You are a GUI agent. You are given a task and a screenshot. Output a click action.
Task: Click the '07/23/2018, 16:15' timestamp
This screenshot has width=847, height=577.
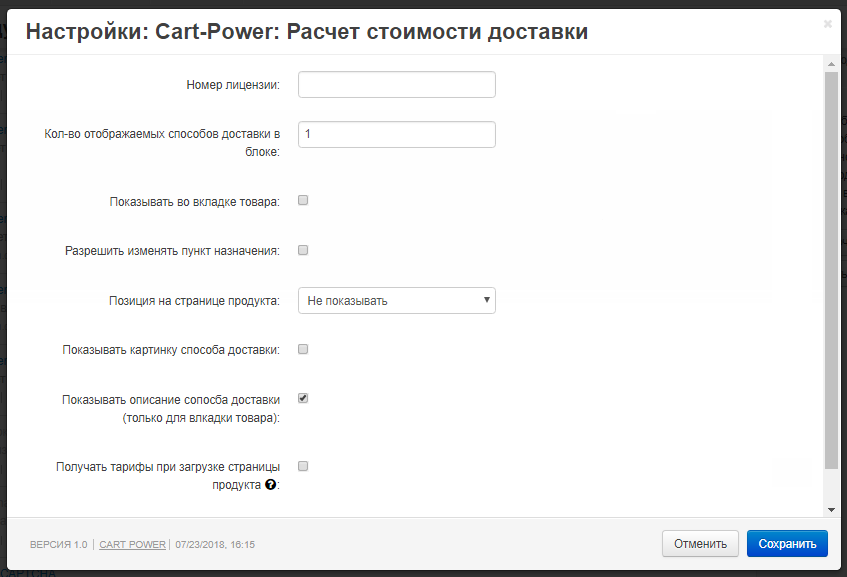pos(215,545)
